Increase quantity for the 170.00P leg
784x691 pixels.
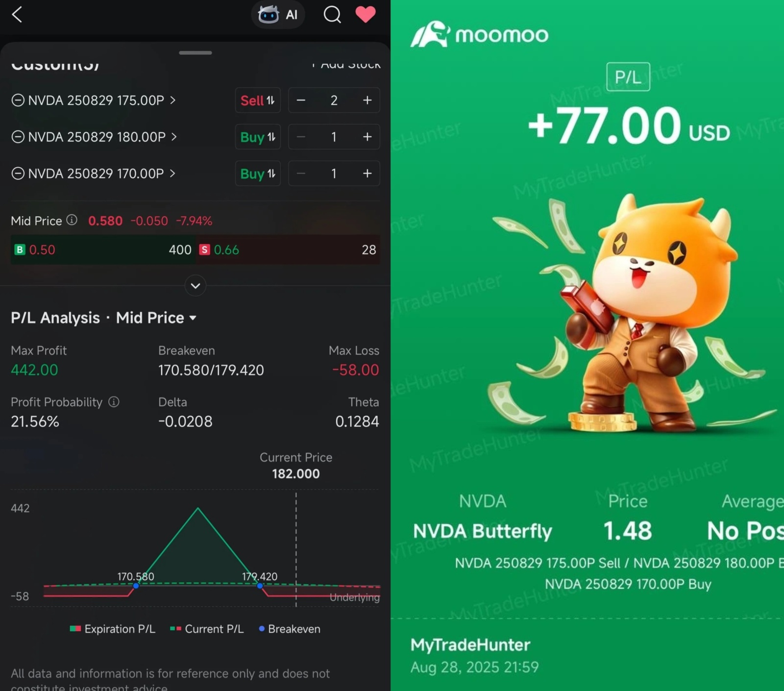pos(367,173)
